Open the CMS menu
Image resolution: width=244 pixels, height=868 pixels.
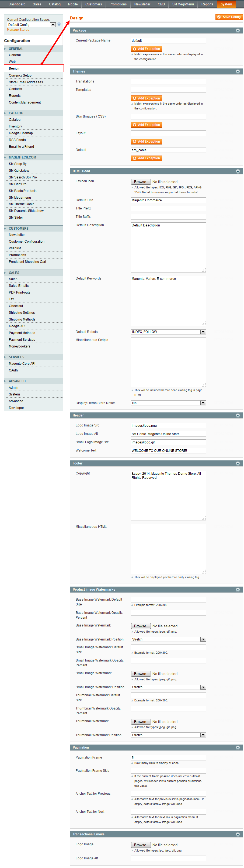pos(161,4)
